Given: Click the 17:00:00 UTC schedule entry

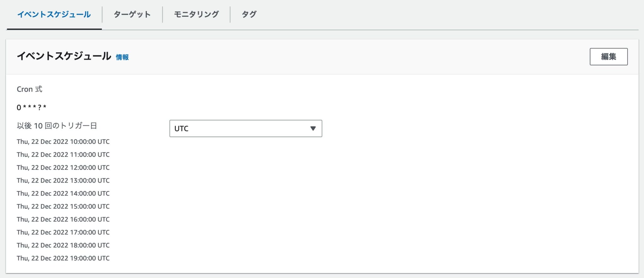Looking at the screenshot, I should click(x=63, y=232).
